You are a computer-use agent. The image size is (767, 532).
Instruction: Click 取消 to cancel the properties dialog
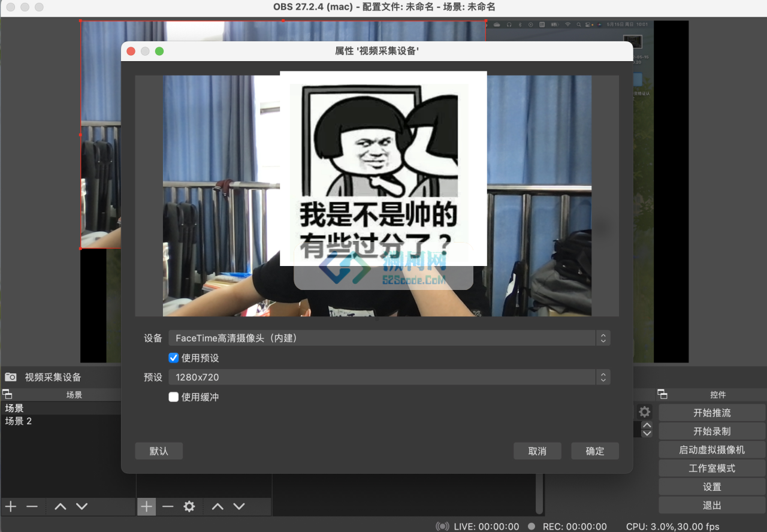click(537, 451)
